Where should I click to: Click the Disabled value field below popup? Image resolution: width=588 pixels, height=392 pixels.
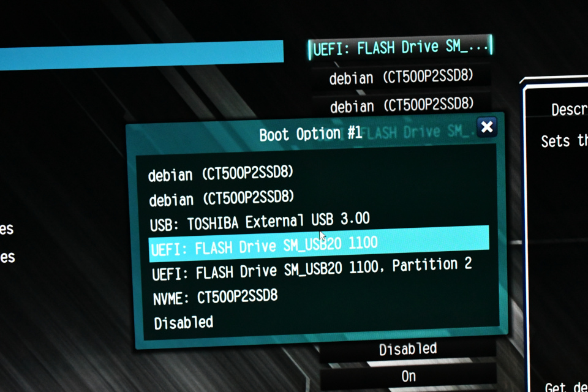point(408,349)
